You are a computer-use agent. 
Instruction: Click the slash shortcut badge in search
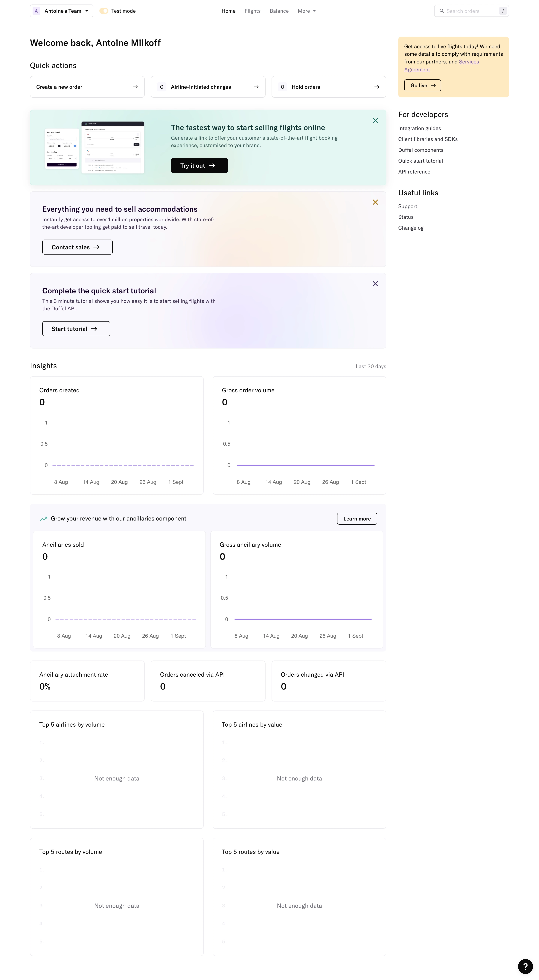503,11
